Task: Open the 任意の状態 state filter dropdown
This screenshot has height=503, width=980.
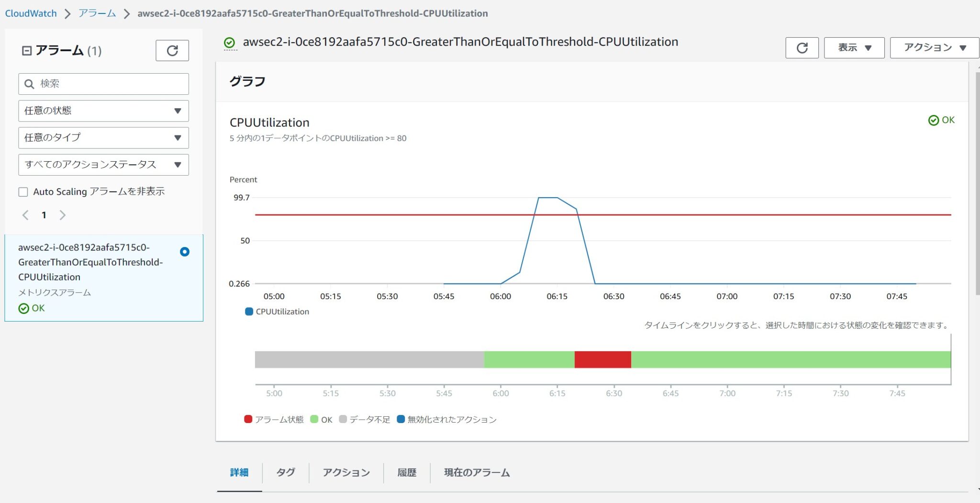Action: (103, 111)
